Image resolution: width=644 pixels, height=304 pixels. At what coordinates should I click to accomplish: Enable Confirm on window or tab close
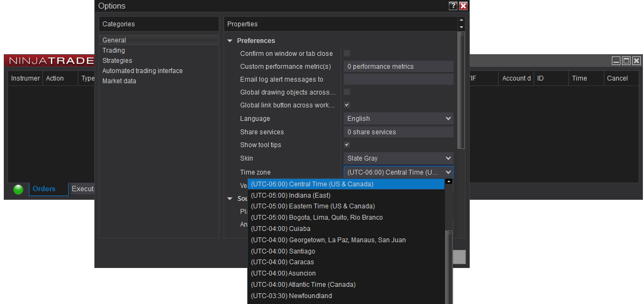[x=347, y=53]
